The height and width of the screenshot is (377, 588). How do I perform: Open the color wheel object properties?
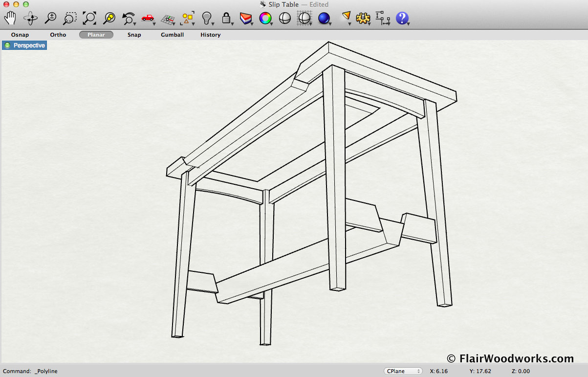coord(265,19)
